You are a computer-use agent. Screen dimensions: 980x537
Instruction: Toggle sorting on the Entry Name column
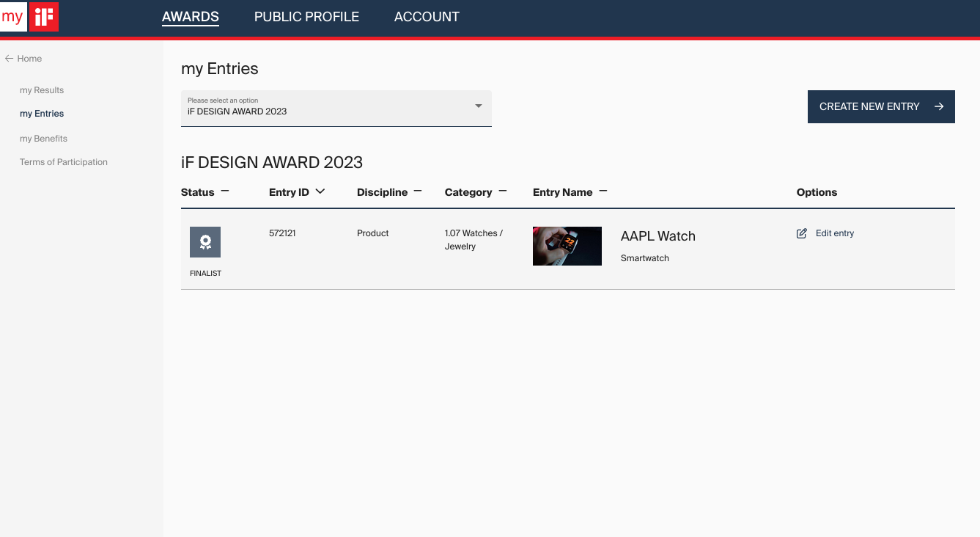[x=603, y=190]
